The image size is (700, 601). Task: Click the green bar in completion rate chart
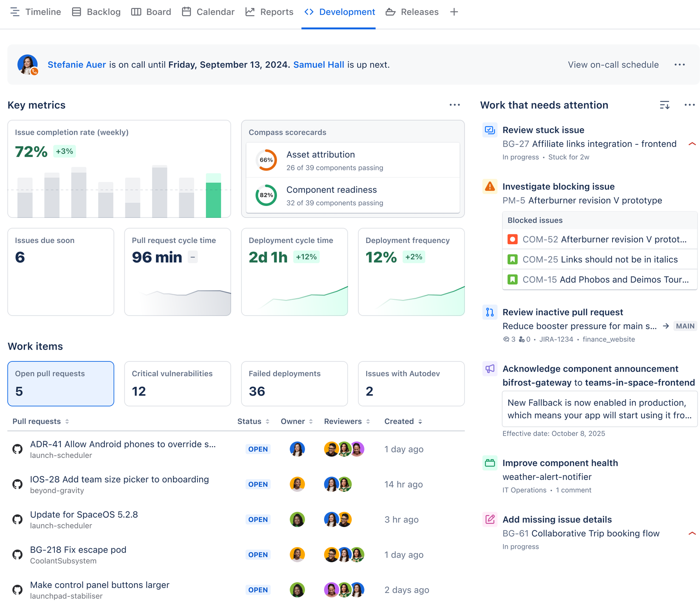coord(213,199)
